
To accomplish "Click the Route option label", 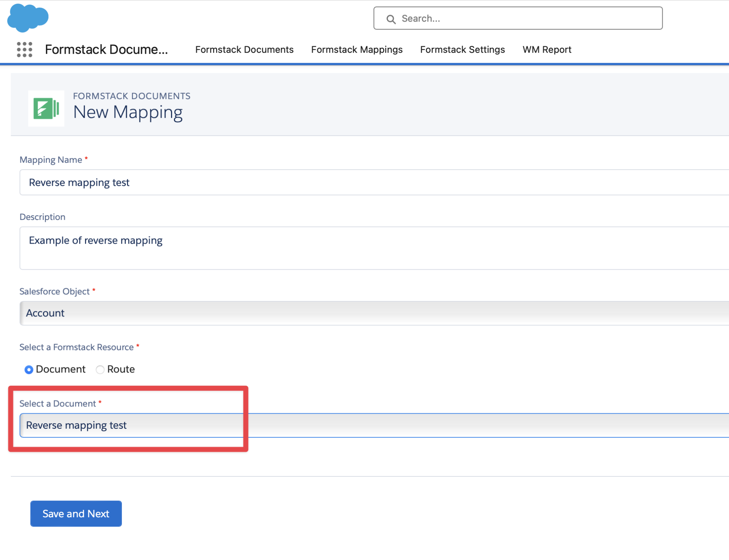I will coord(121,369).
